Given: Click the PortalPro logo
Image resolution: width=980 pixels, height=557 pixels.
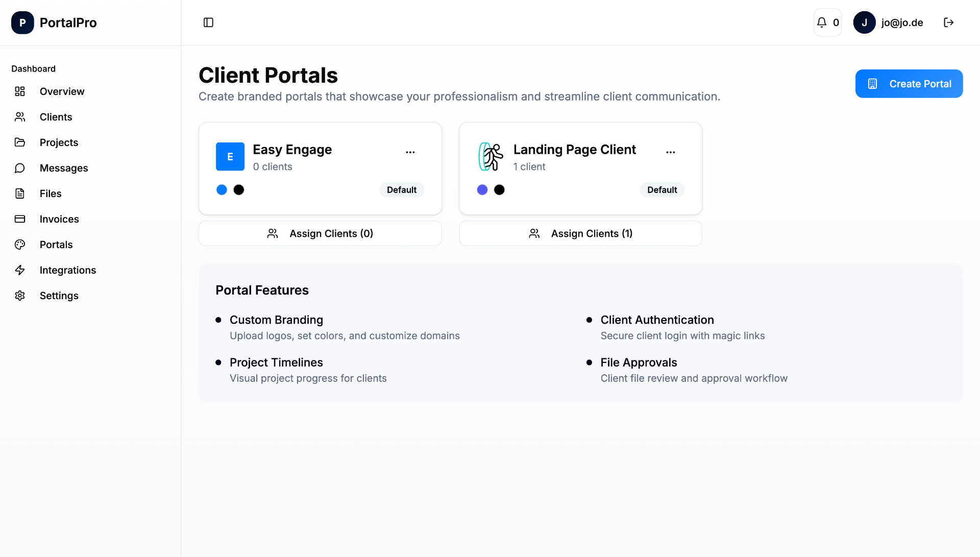Looking at the screenshot, I should click(x=54, y=22).
